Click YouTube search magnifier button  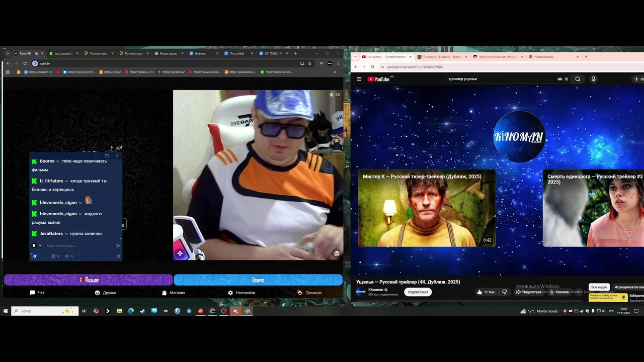click(x=578, y=79)
